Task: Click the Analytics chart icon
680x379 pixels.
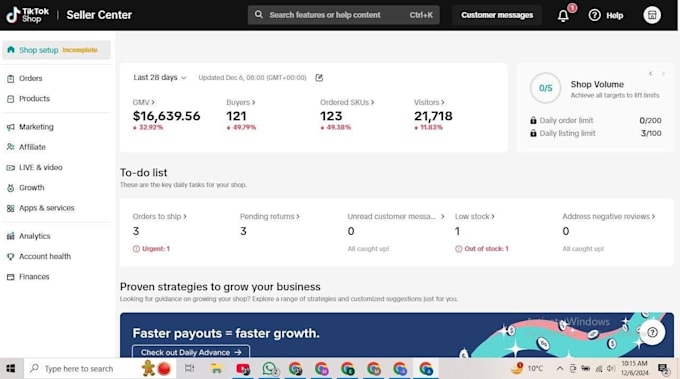Action: tap(10, 236)
